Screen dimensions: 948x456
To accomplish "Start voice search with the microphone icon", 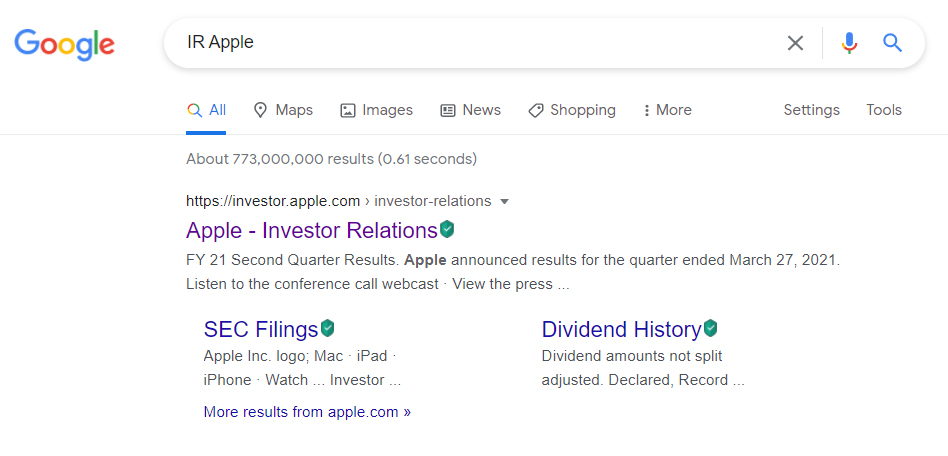I will [849, 43].
